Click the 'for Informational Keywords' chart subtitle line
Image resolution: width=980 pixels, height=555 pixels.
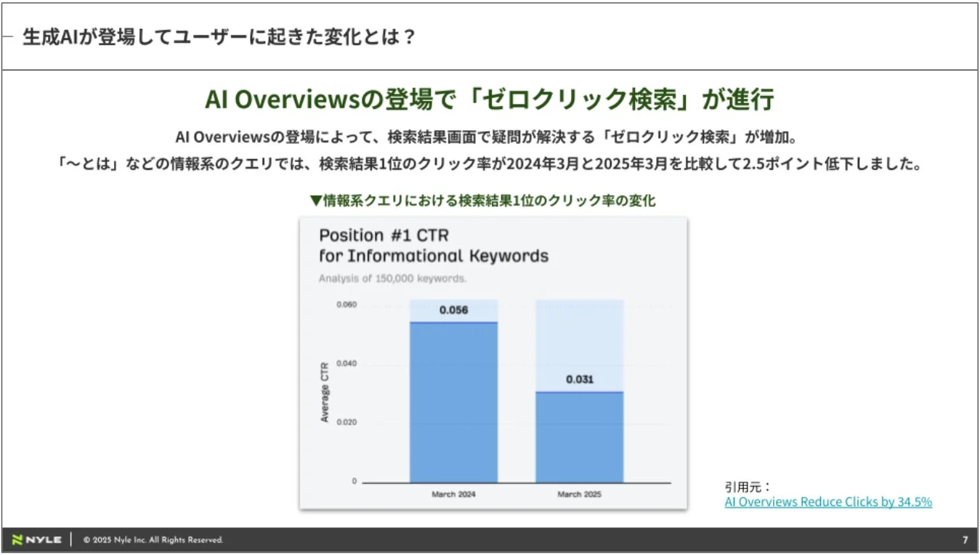click(434, 256)
